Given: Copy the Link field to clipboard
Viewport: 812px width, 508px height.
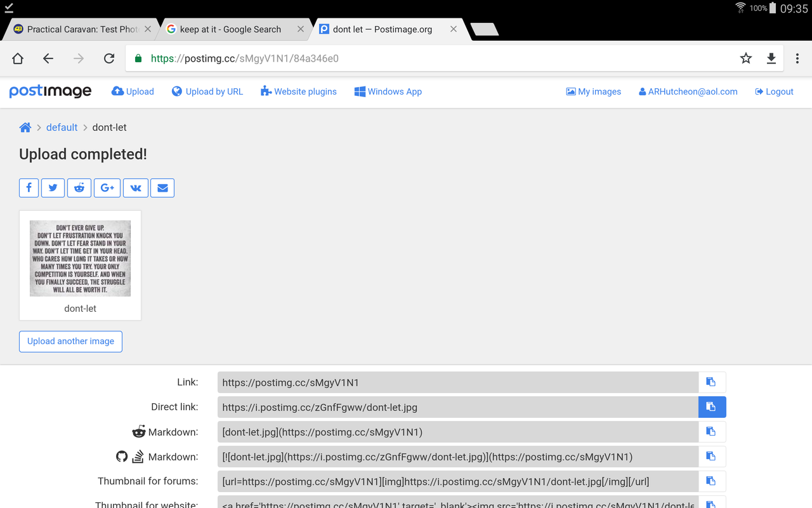Looking at the screenshot, I should (712, 382).
